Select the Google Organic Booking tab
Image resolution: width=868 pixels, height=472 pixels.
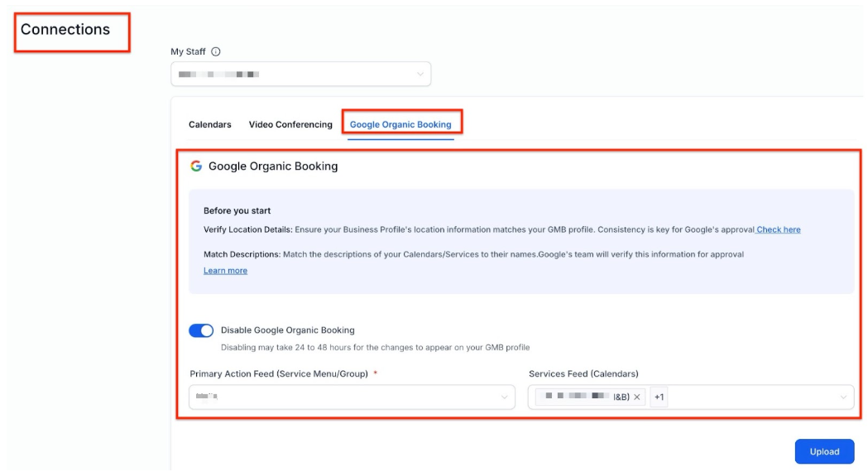[400, 125]
